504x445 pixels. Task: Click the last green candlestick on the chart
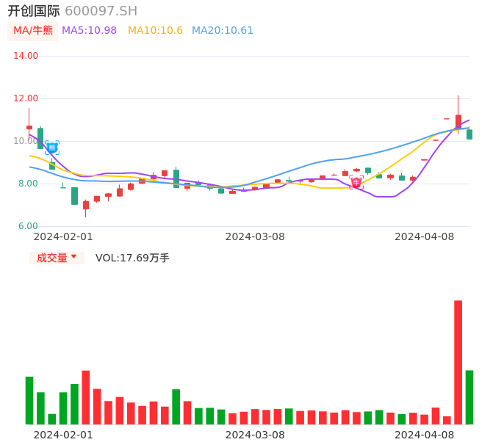click(469, 134)
